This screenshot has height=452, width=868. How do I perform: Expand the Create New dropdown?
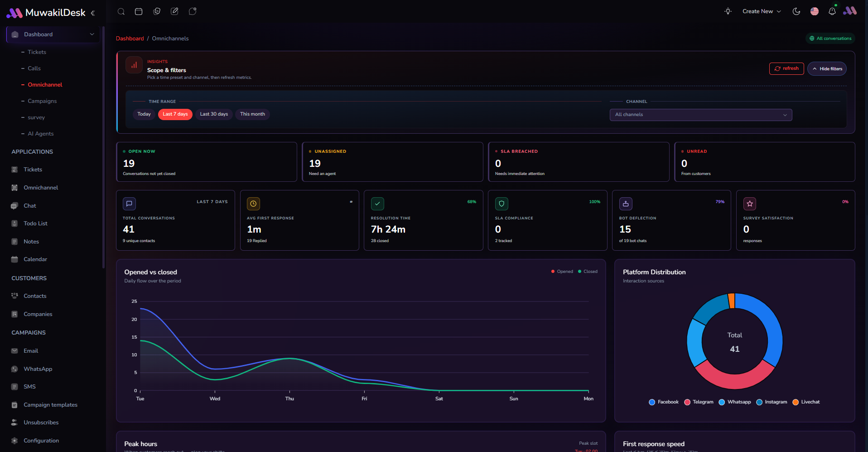tap(762, 11)
